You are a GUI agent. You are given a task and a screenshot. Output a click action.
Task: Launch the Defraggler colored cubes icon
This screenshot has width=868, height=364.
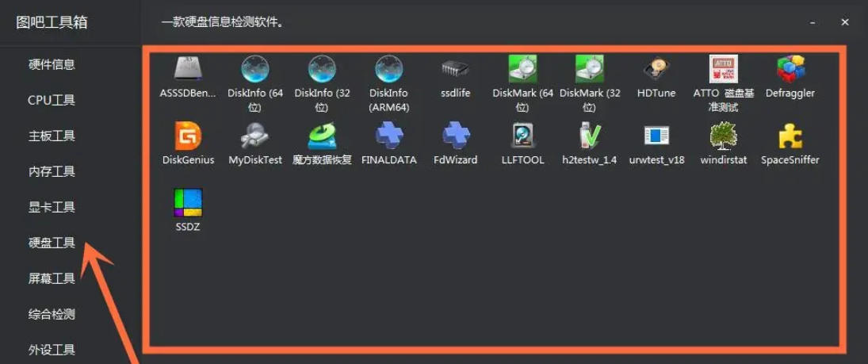(x=790, y=69)
